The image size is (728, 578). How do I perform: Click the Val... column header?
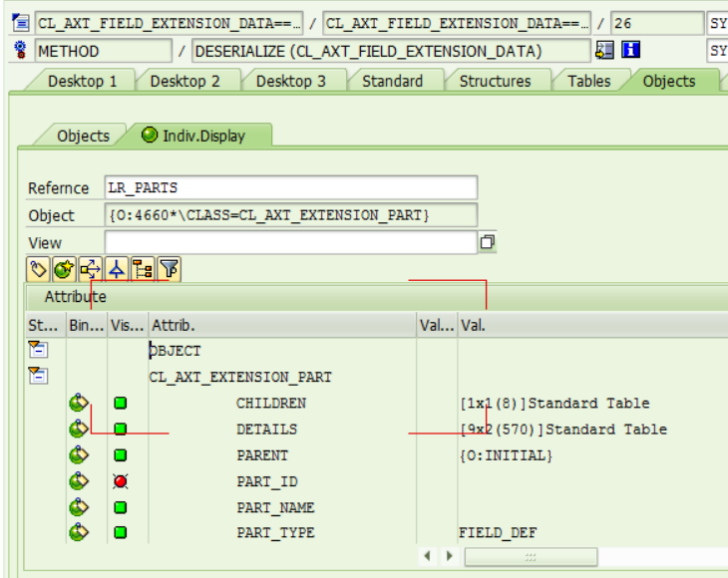(x=437, y=325)
